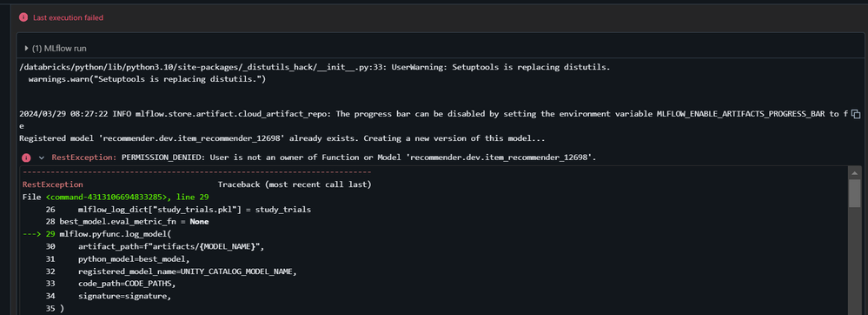Viewport: 868px width, 315px height.
Task: Click the PERMISSION_DENIED error summary text
Action: coord(359,157)
